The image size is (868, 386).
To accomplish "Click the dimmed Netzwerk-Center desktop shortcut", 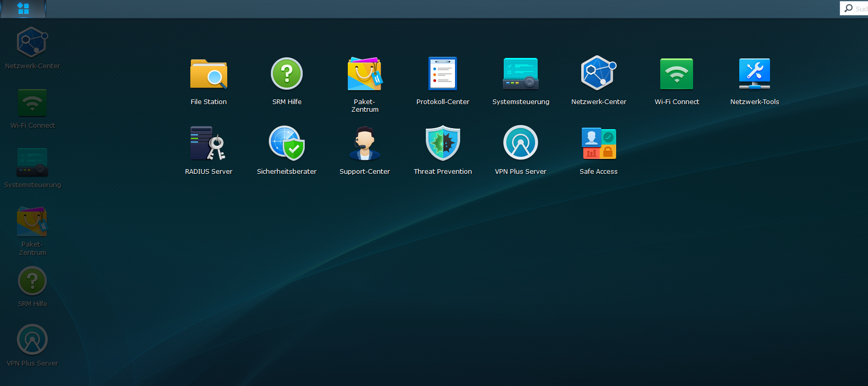I will (32, 43).
